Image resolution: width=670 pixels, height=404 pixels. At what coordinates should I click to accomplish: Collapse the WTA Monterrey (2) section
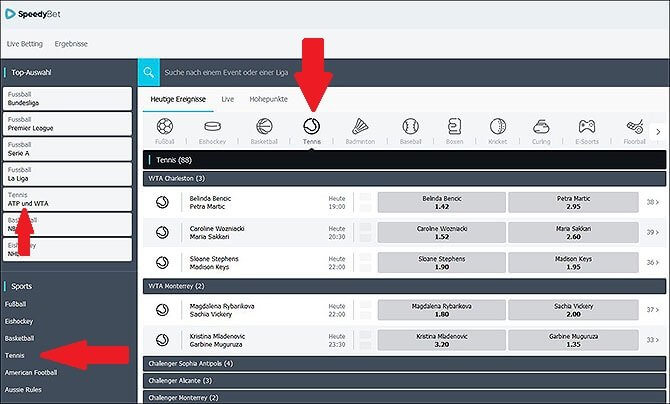point(404,286)
